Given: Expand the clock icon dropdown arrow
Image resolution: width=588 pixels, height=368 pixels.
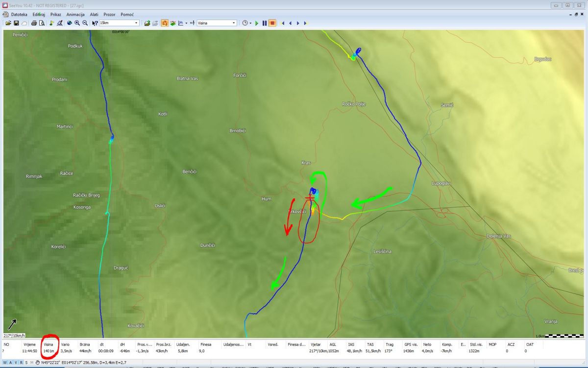Looking at the screenshot, I should (x=250, y=23).
